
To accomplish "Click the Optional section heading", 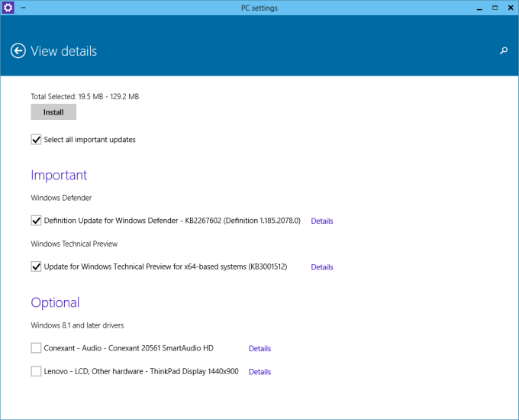I will [55, 302].
